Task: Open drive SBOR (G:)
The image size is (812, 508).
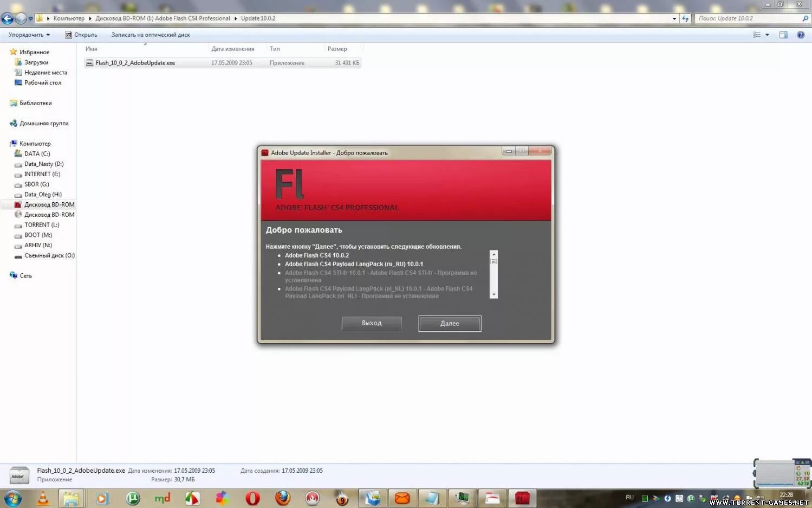Action: [x=36, y=184]
